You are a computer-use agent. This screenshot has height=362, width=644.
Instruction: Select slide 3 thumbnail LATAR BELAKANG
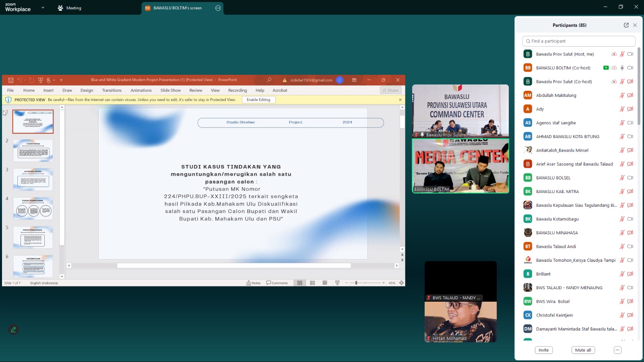[x=33, y=179]
